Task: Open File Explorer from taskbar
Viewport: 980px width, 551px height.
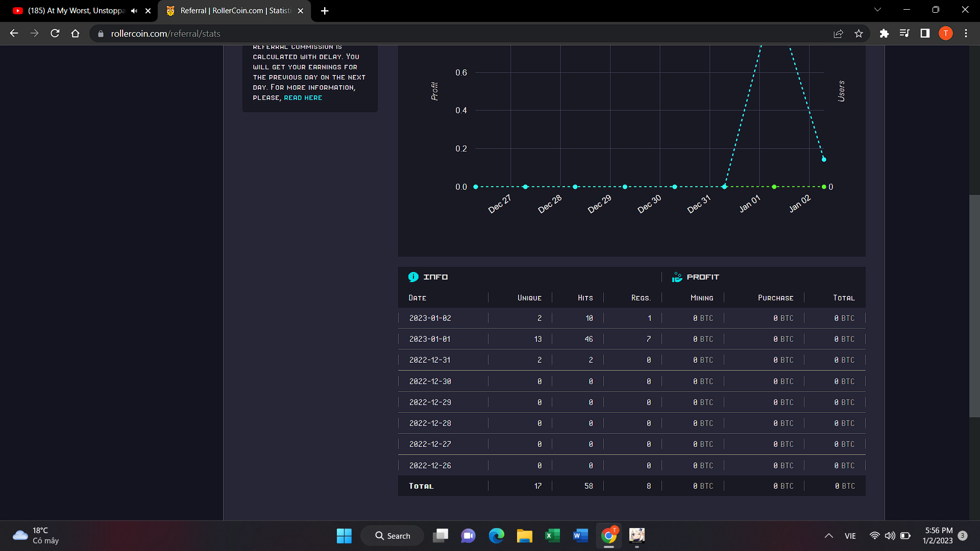Action: 524,536
